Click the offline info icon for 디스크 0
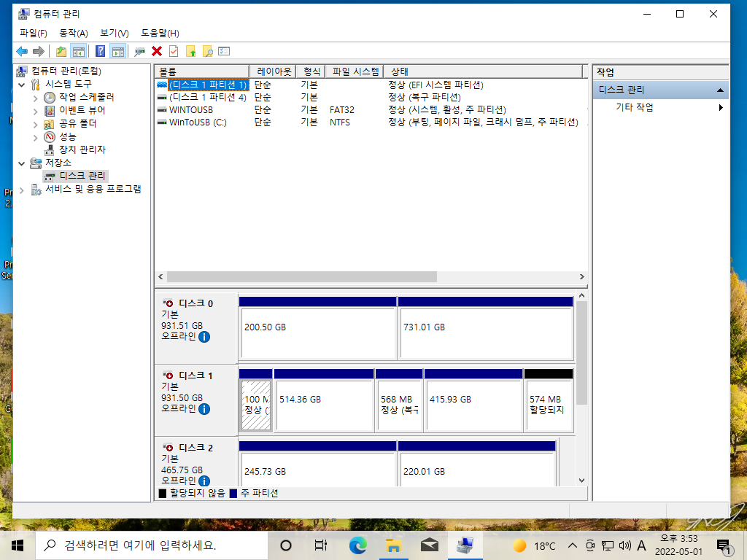This screenshot has height=560, width=747. [x=204, y=337]
